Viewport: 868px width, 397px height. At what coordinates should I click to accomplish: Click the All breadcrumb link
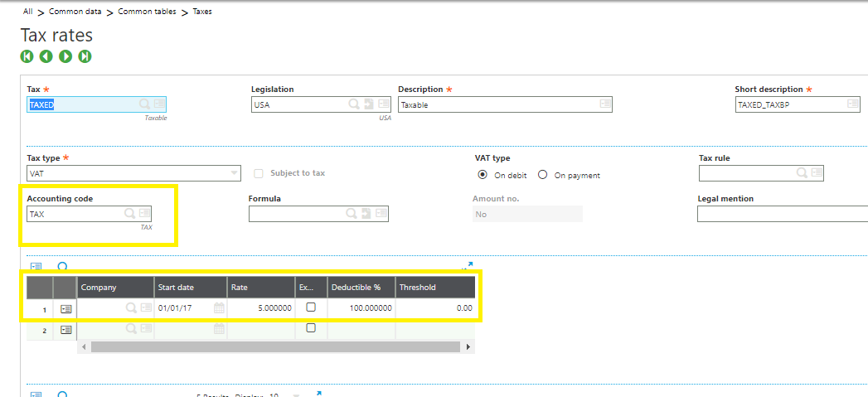point(27,12)
